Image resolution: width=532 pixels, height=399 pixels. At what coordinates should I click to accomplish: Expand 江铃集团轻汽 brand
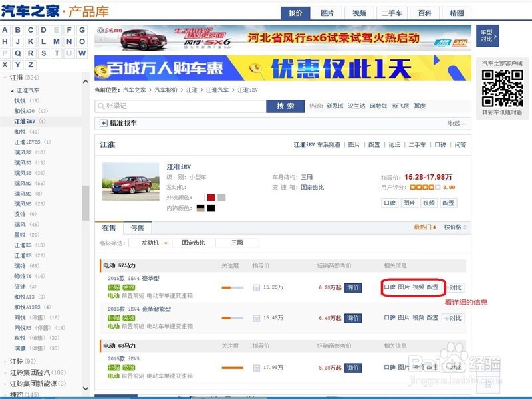click(x=5, y=373)
